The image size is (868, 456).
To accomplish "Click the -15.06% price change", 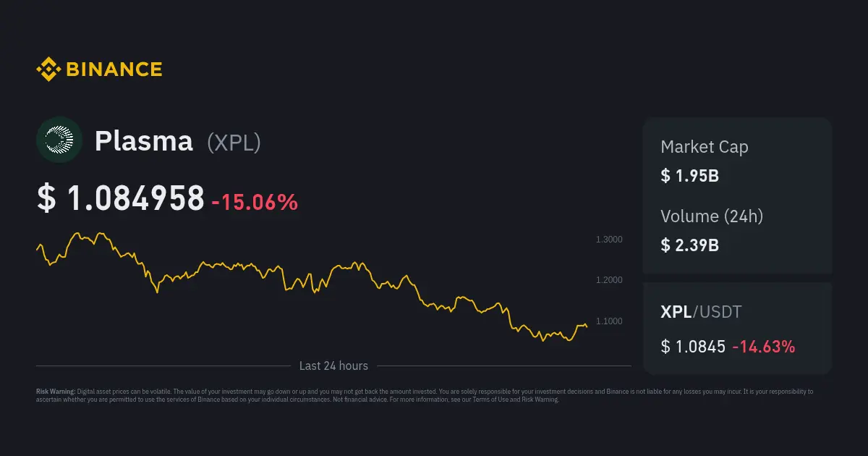I will click(x=255, y=203).
